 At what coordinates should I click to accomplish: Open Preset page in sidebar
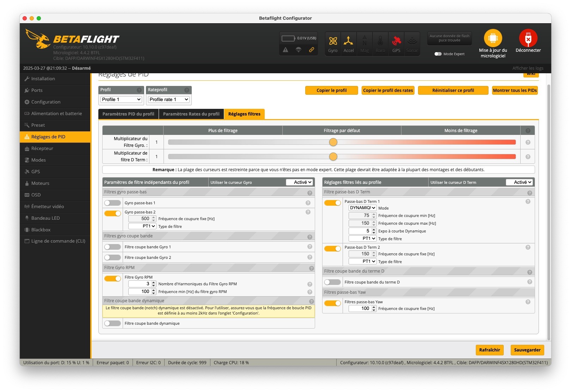(x=55, y=125)
